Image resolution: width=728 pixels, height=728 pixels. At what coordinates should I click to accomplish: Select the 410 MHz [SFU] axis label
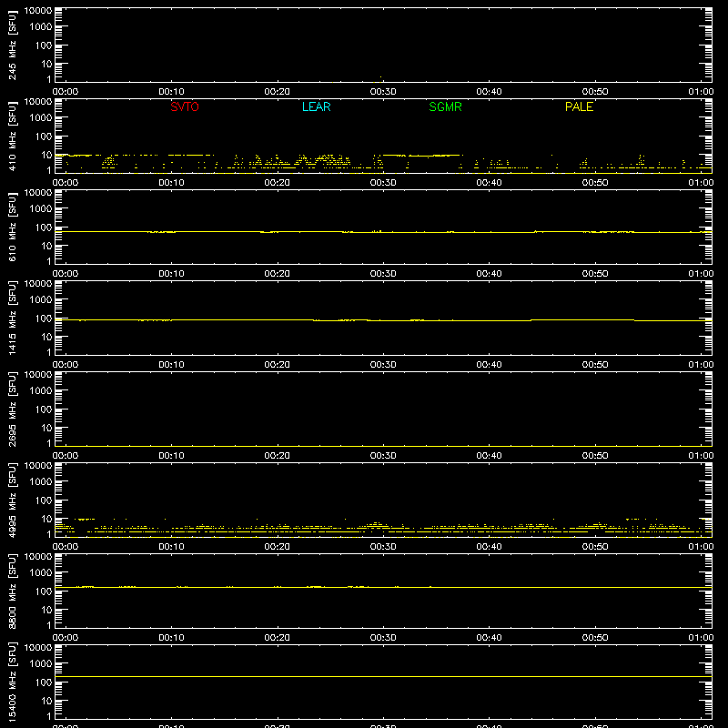point(12,137)
